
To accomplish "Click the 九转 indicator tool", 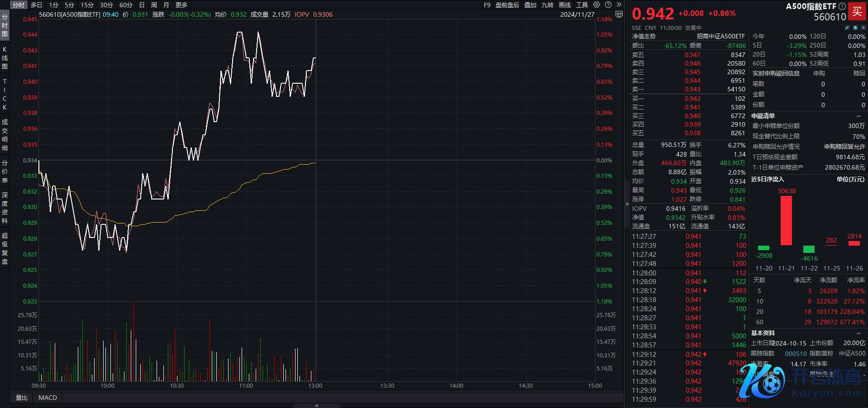I will pos(548,5).
